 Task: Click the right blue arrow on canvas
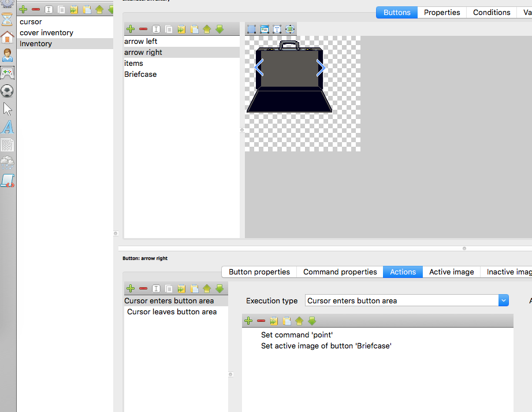[321, 68]
